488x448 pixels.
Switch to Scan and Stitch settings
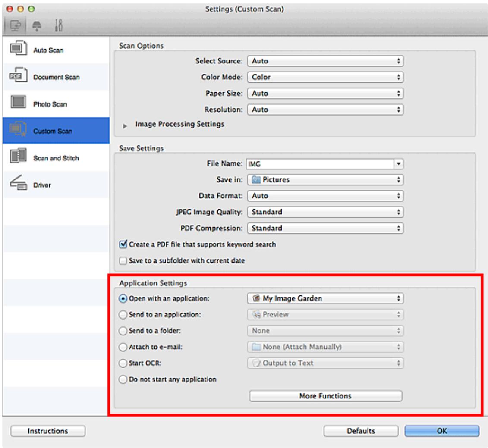click(x=56, y=158)
